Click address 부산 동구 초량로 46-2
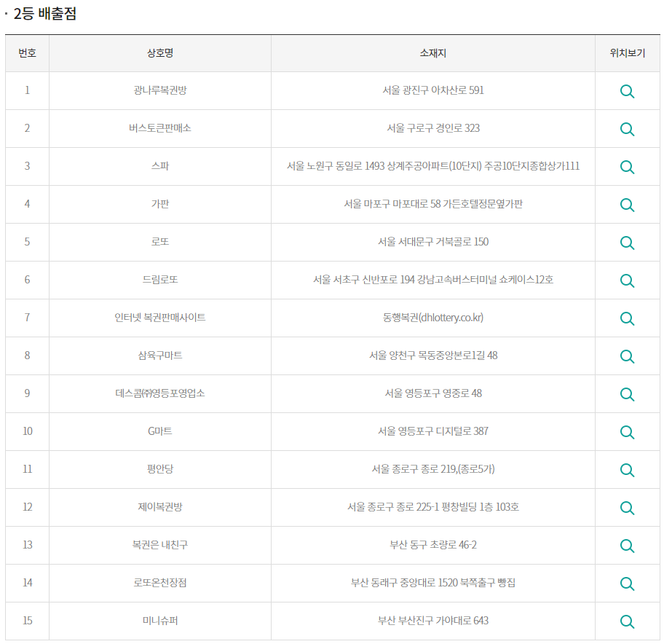This screenshot has height=644, width=664. 432,545
